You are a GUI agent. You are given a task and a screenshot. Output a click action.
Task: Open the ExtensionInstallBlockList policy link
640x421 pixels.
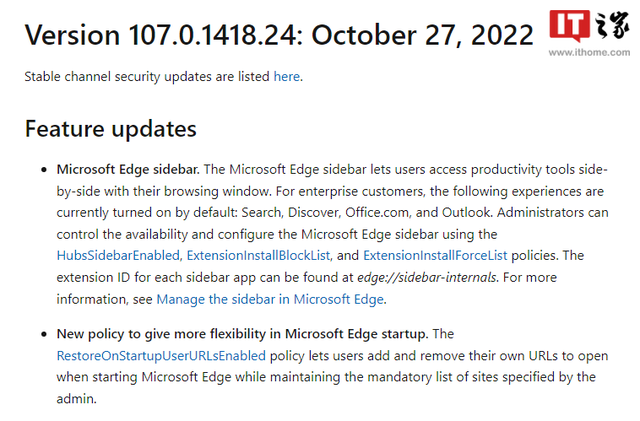point(258,256)
